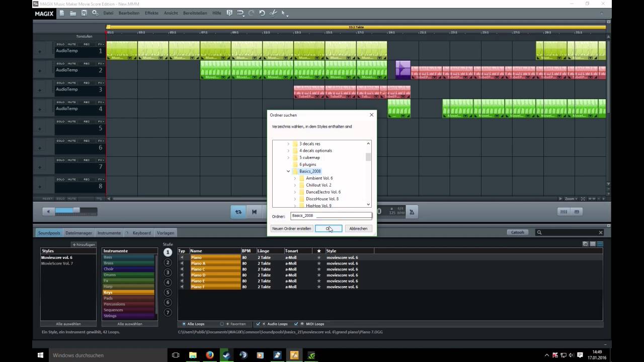The width and height of the screenshot is (644, 362).
Task: Mark Piano C loop as favorite star
Action: tap(318, 269)
